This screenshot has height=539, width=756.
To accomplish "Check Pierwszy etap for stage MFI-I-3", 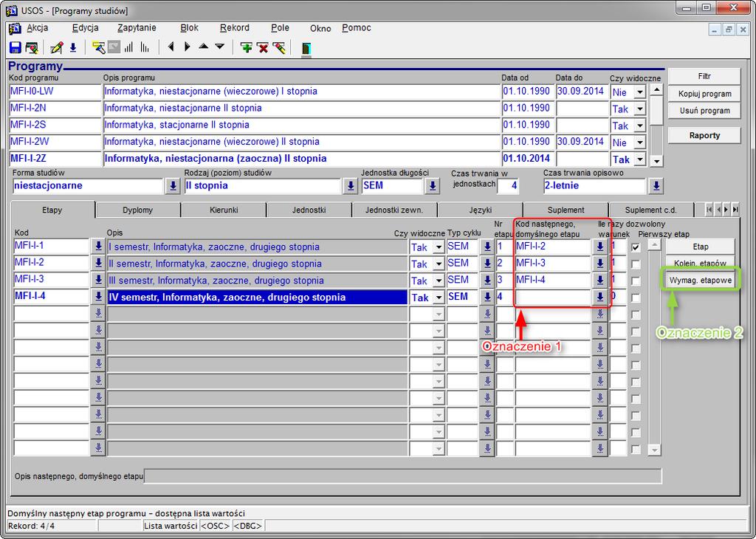I will pos(636,281).
